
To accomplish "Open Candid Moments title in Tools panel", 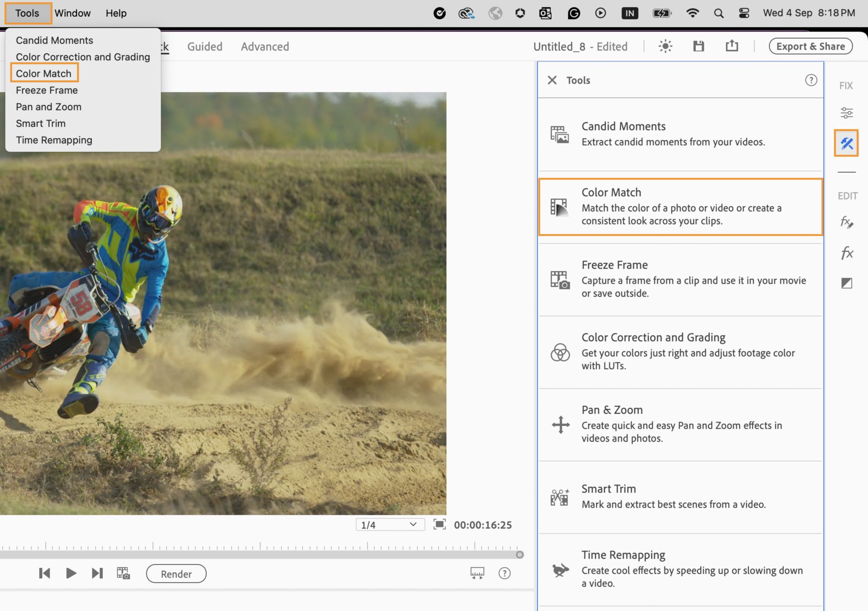I will 623,126.
